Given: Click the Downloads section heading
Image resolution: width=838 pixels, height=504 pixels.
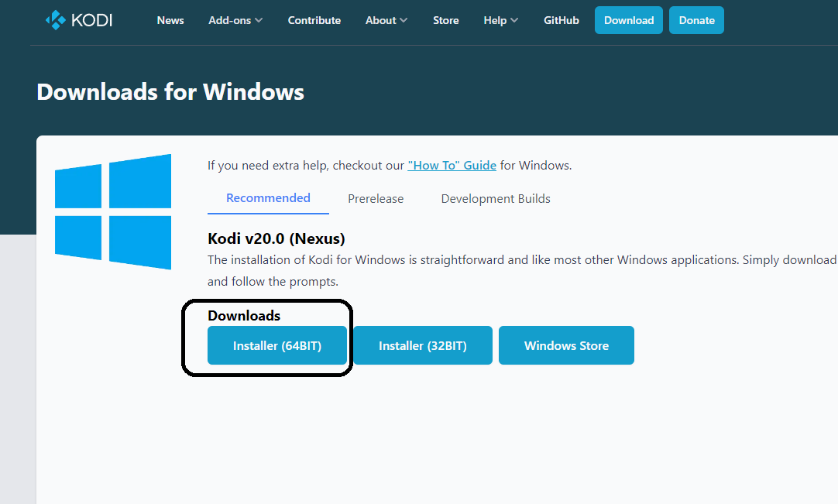Looking at the screenshot, I should click(244, 315).
